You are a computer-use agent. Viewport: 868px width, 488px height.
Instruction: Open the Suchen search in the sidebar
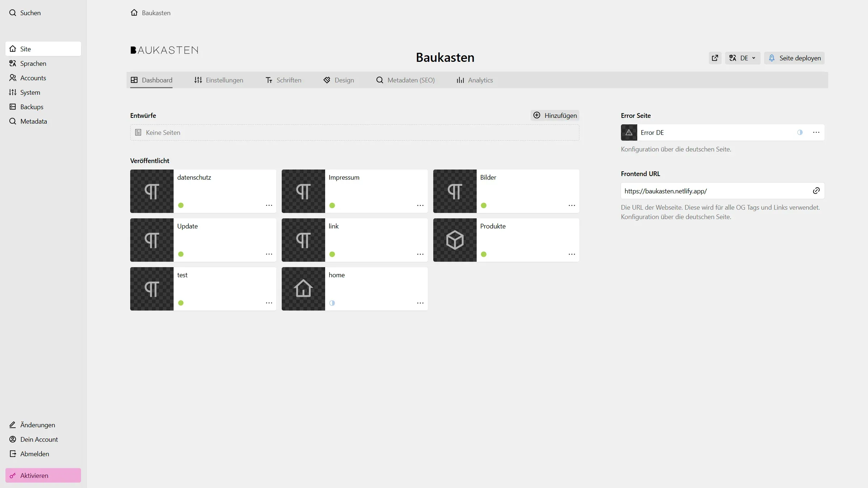30,13
